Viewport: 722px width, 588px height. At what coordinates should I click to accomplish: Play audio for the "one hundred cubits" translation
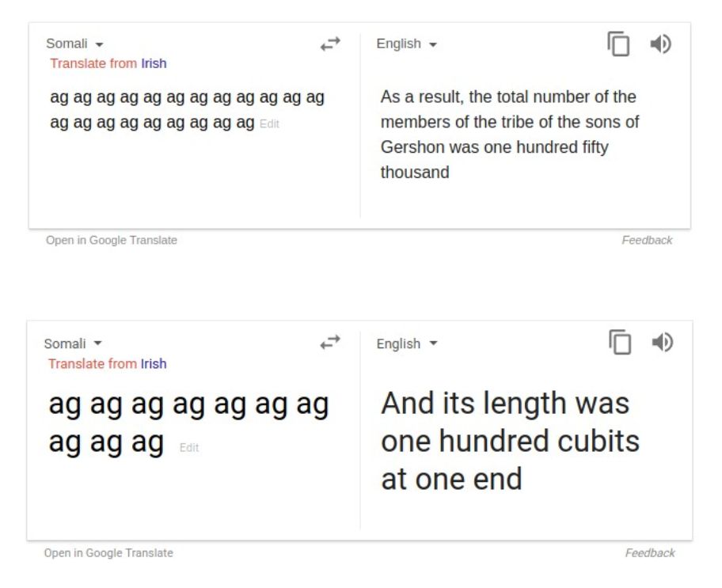click(661, 342)
